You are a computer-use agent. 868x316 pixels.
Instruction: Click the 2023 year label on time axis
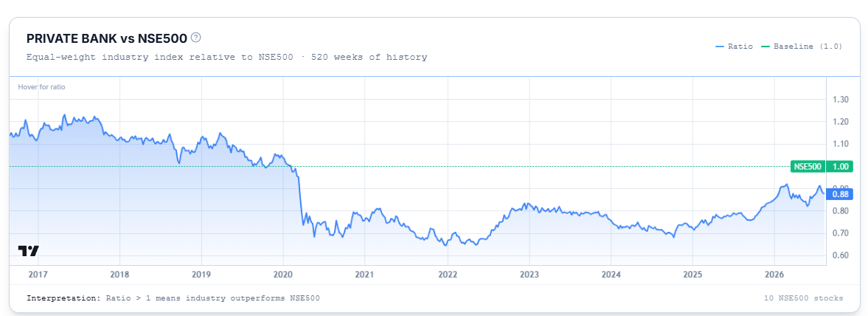[529, 275]
